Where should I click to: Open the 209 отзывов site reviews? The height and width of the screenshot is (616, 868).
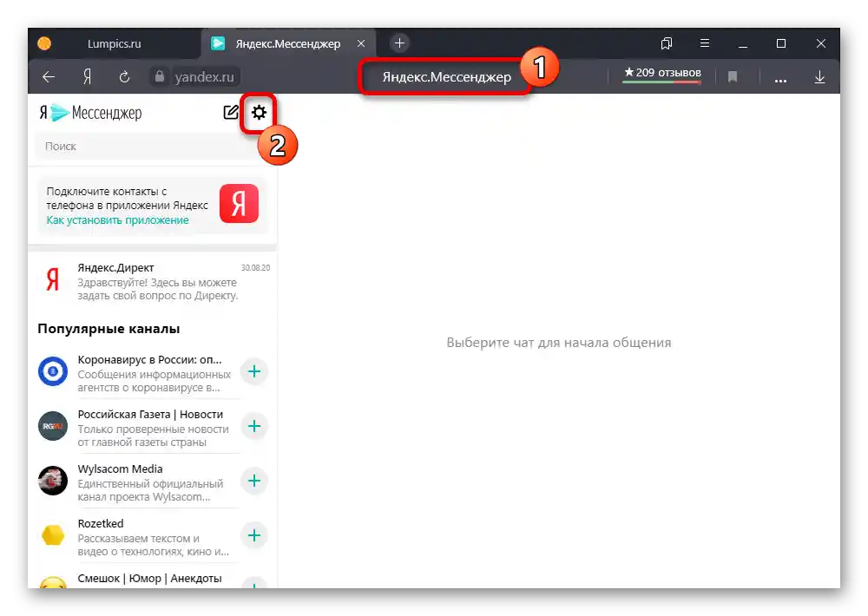[662, 73]
